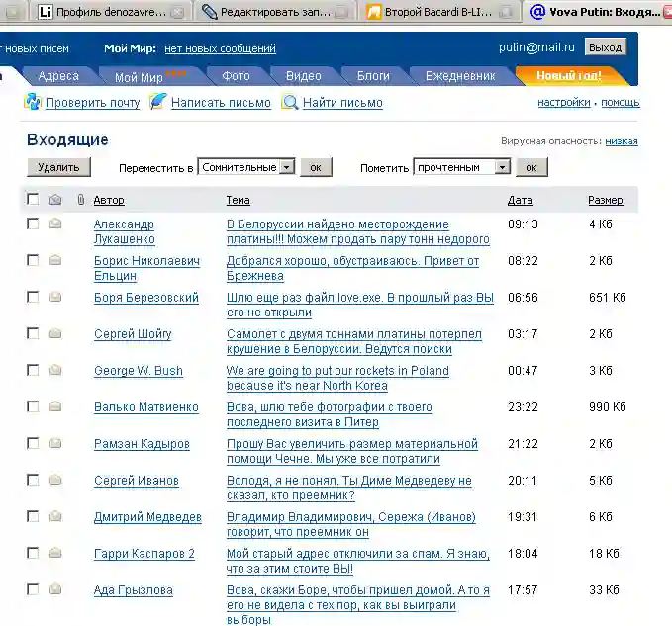Open the Переместить в folder dropdown
The height and width of the screenshot is (626, 672).
pyautogui.click(x=246, y=167)
